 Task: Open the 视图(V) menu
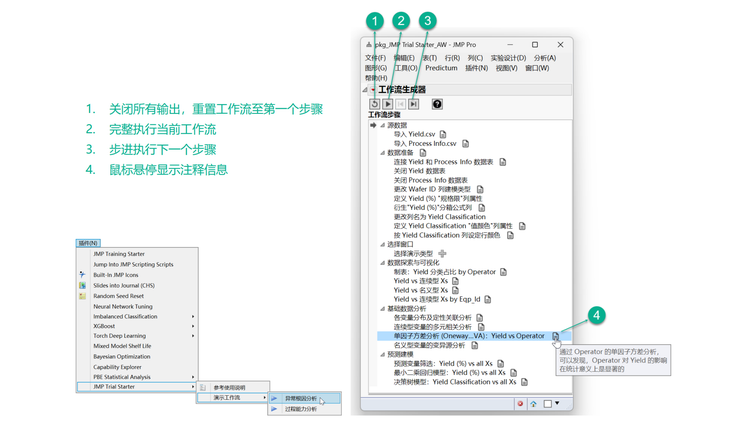click(x=507, y=68)
